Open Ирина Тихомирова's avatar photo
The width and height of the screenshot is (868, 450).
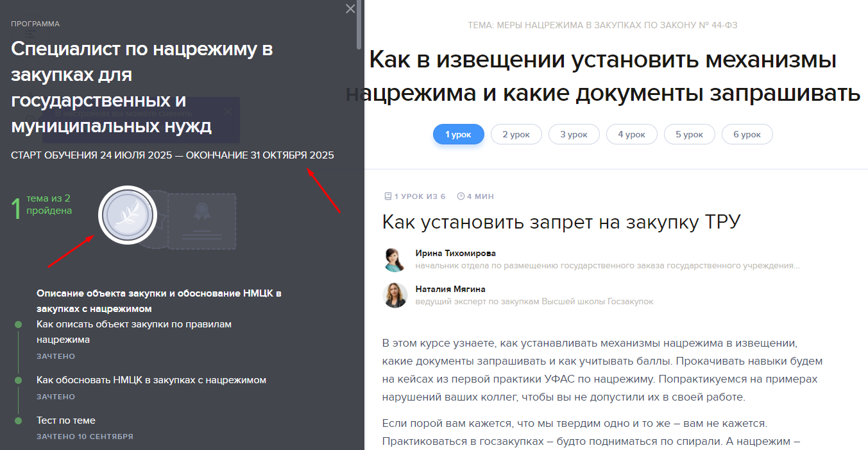point(395,259)
